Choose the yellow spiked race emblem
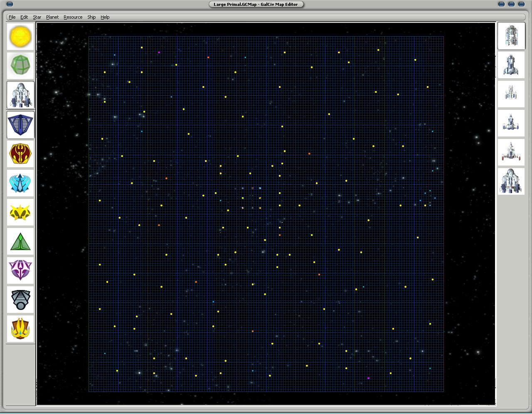The height and width of the screenshot is (414, 532). point(20,212)
